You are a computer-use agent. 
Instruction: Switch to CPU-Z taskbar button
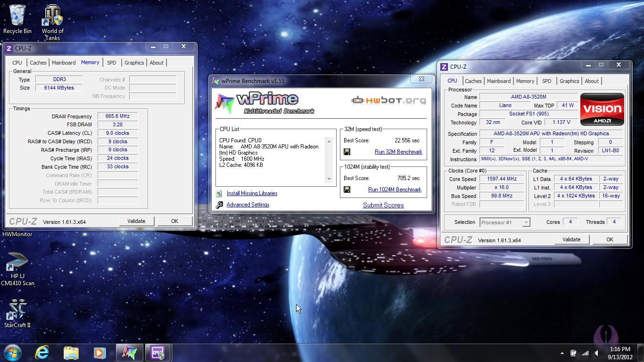click(x=157, y=353)
